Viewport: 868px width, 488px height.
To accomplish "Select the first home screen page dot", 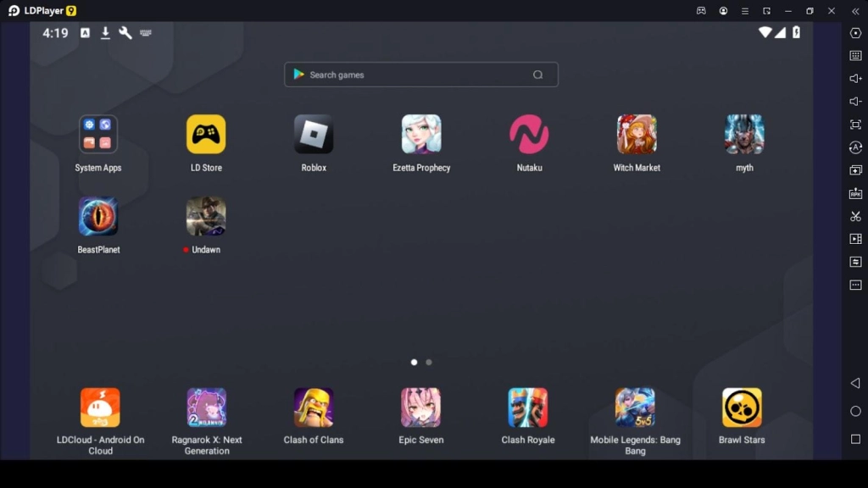I will click(x=414, y=363).
